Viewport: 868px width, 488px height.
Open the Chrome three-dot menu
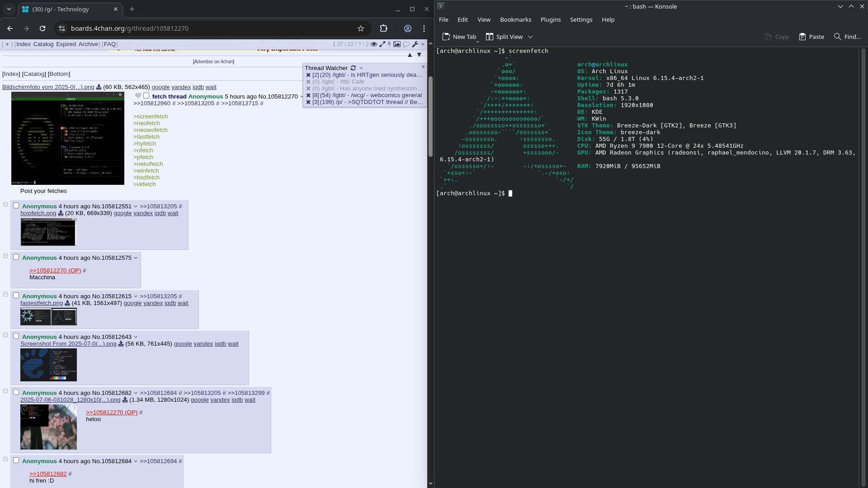coord(424,28)
